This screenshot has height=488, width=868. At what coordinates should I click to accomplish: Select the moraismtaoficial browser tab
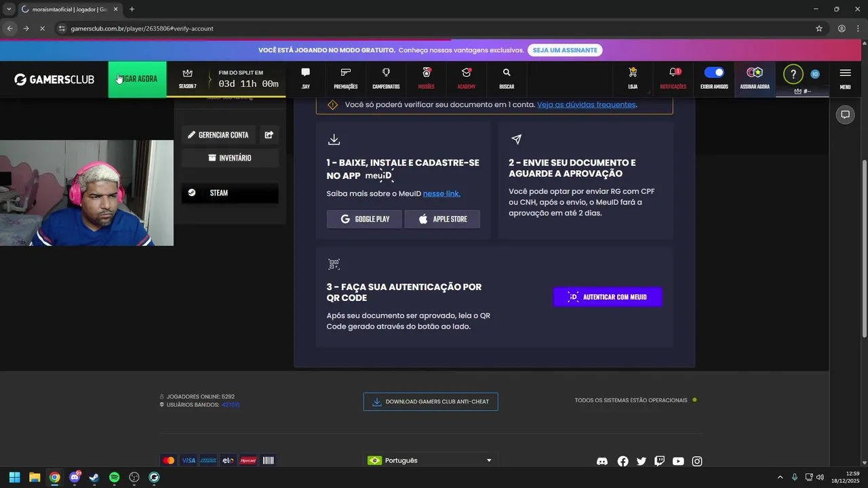pyautogui.click(x=69, y=9)
